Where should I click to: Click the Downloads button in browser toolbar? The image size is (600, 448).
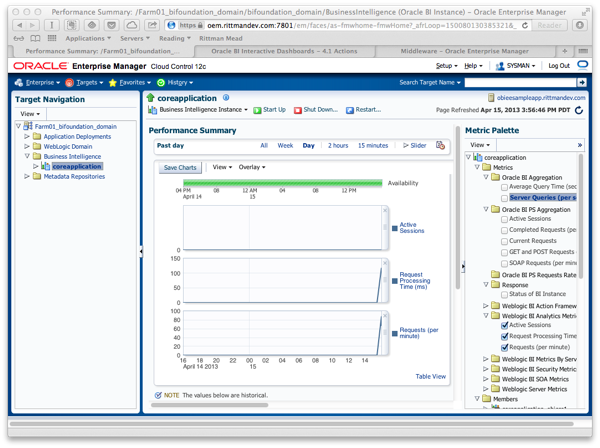[580, 25]
